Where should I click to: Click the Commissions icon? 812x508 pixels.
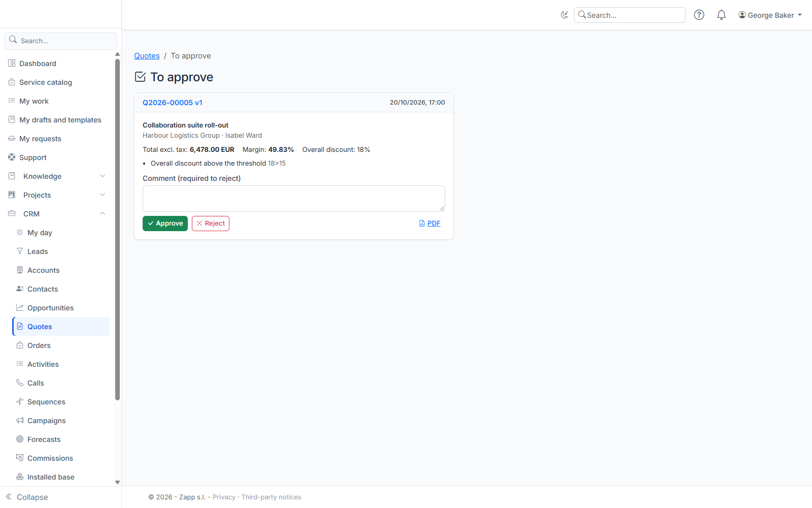pos(20,458)
